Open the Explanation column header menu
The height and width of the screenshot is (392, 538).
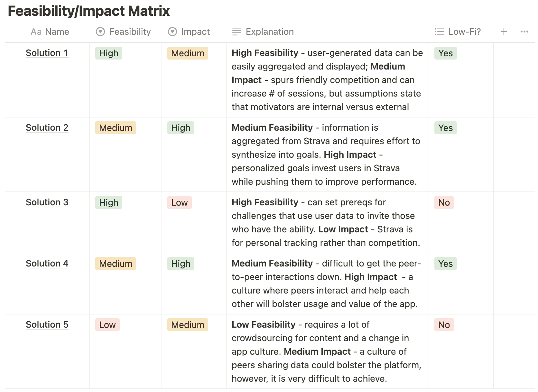(x=269, y=32)
